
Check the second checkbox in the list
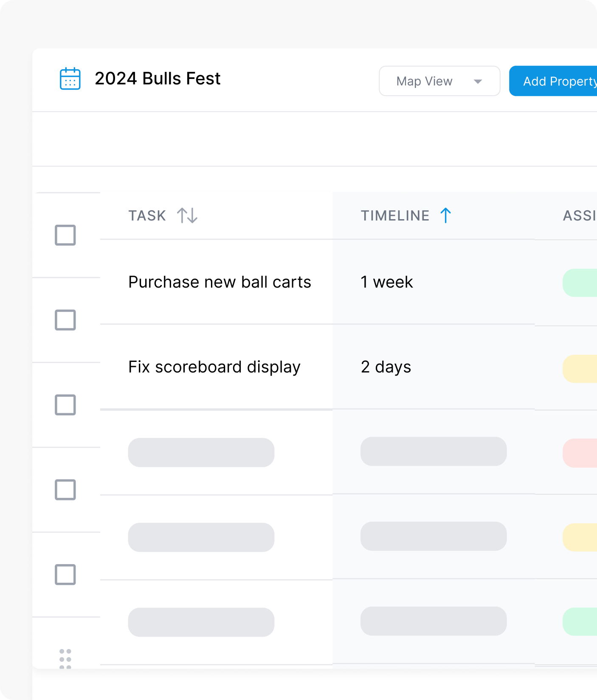tap(65, 320)
